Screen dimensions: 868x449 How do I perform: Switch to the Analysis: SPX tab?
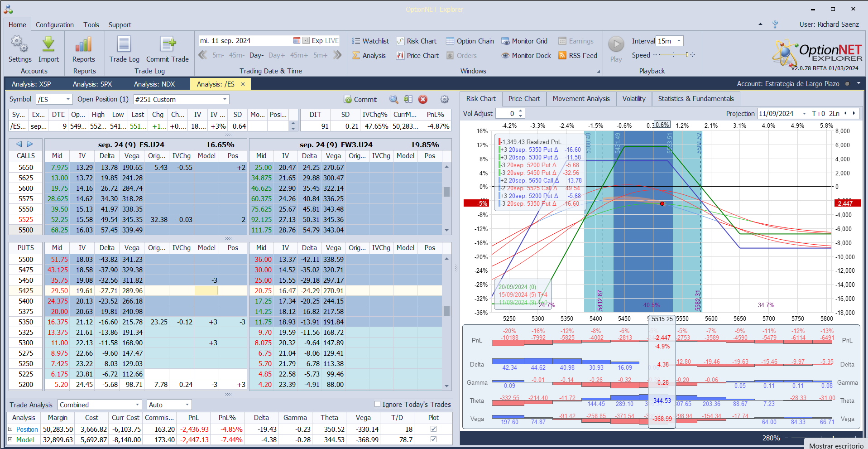pyautogui.click(x=92, y=84)
